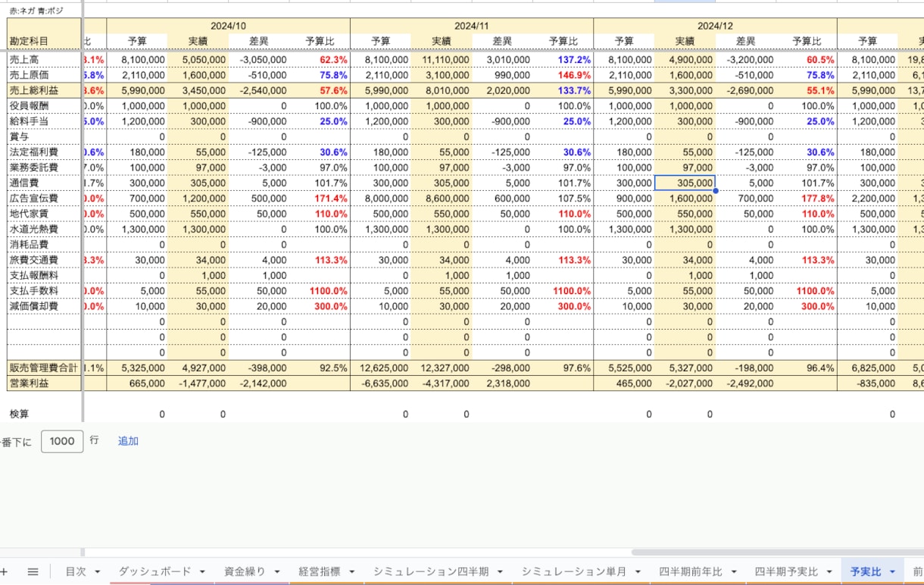The height and width of the screenshot is (585, 924).
Task: Select the blue 137.2% cell
Action: click(x=563, y=59)
